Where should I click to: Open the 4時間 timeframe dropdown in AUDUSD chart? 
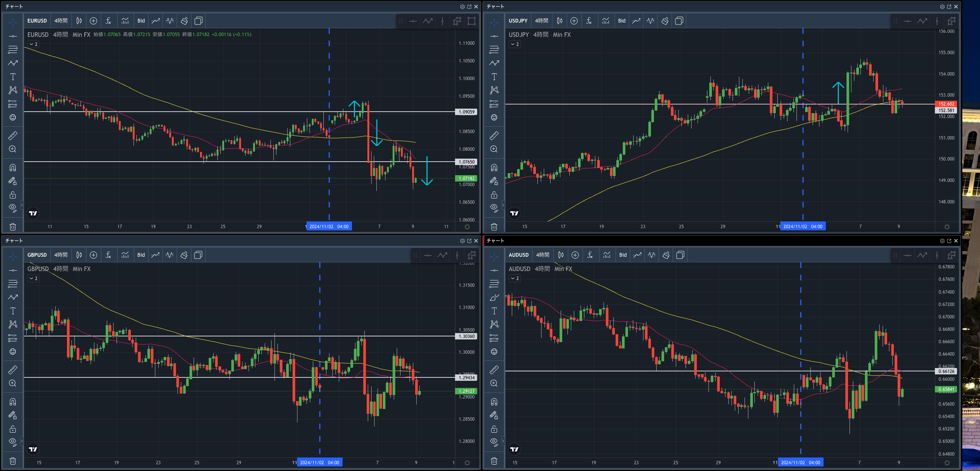[543, 255]
